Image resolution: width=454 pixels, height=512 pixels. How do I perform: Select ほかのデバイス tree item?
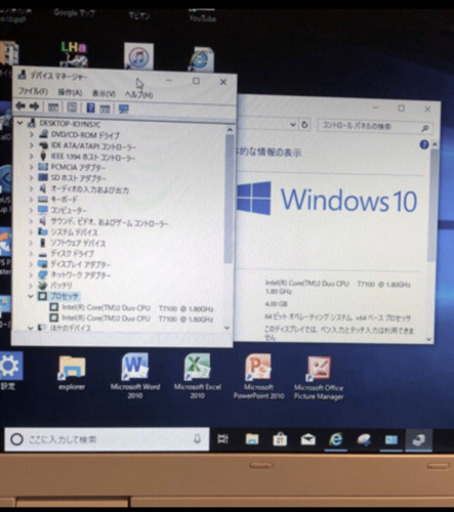[70, 328]
